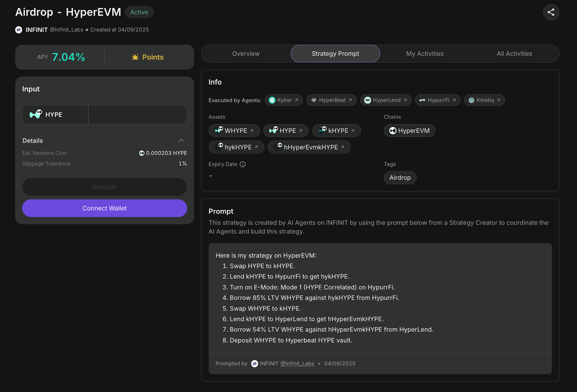Click the Simulate button

click(x=105, y=187)
